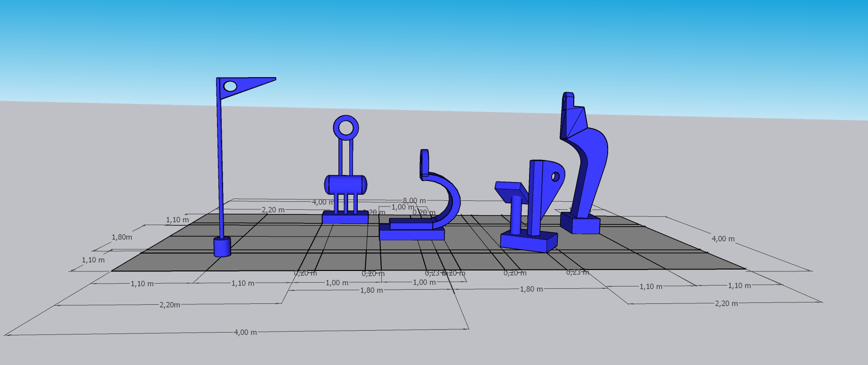Click the square base of the tallest sculpture
Screen dimensions: 868x365
point(580,225)
